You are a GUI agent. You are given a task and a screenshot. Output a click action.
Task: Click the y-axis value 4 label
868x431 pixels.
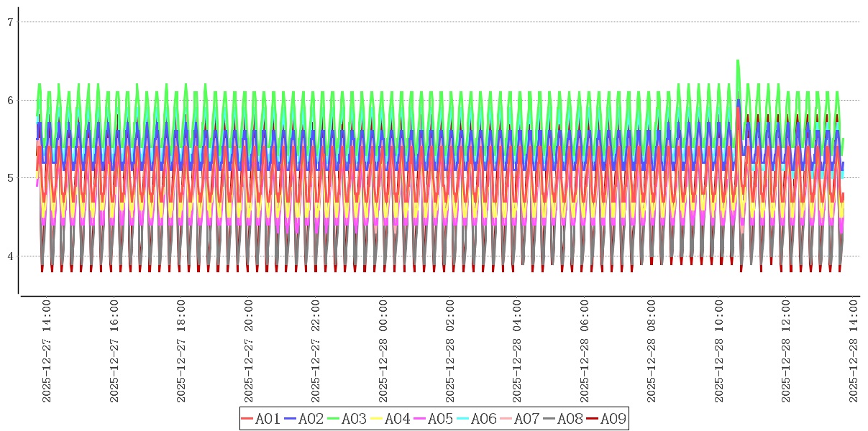pyautogui.click(x=11, y=256)
